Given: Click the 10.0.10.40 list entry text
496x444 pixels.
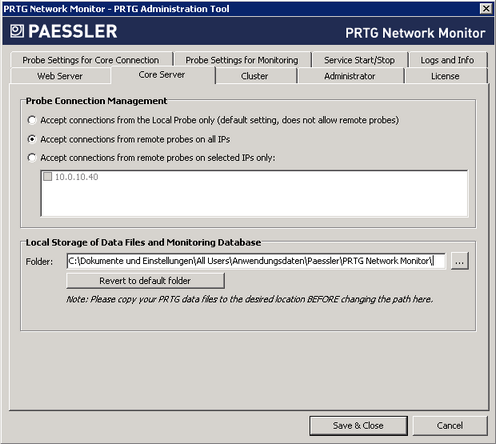Looking at the screenshot, I should (x=76, y=177).
